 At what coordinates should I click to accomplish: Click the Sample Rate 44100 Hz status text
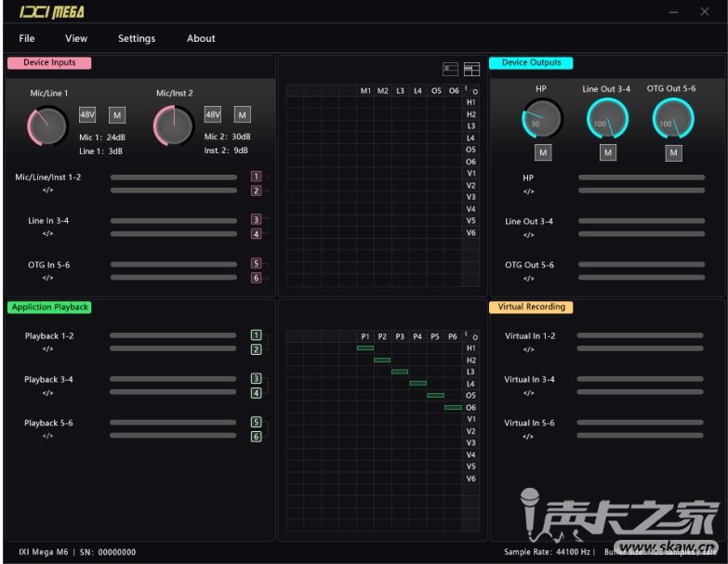(x=548, y=552)
